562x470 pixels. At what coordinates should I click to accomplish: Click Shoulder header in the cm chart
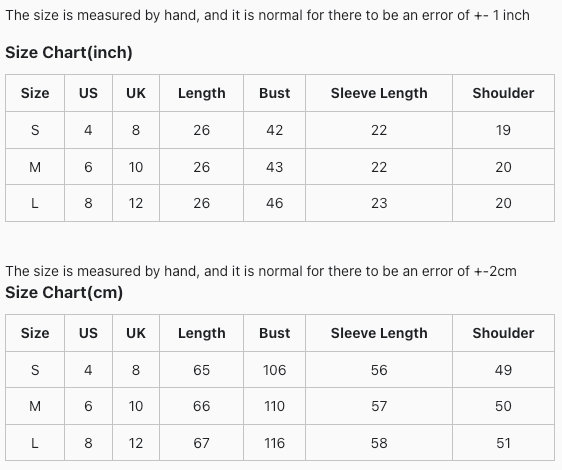pyautogui.click(x=503, y=333)
